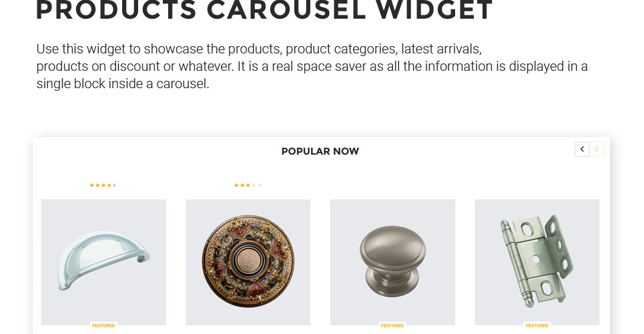Rate cup pull handle one star
The image size is (644, 334).
(x=92, y=185)
